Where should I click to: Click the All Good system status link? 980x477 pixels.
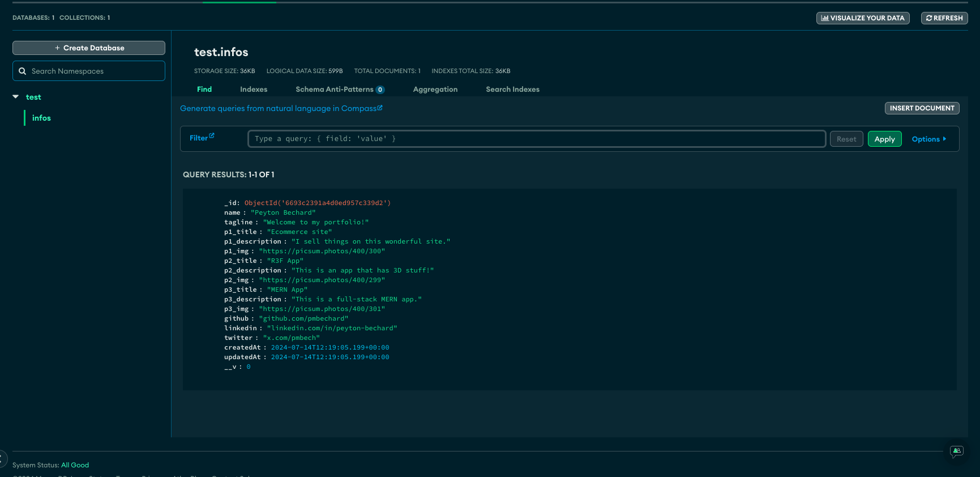75,465
